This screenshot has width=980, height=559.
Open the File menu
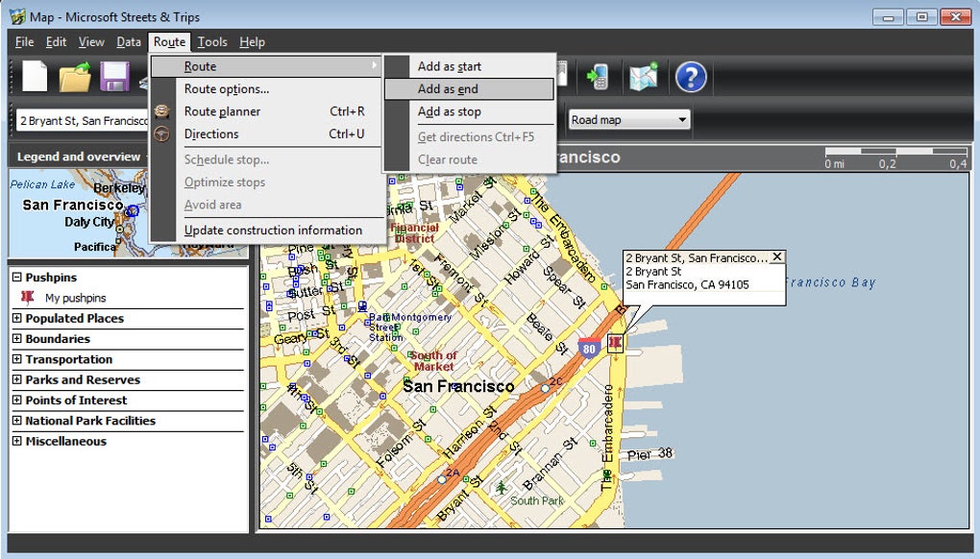coord(24,42)
